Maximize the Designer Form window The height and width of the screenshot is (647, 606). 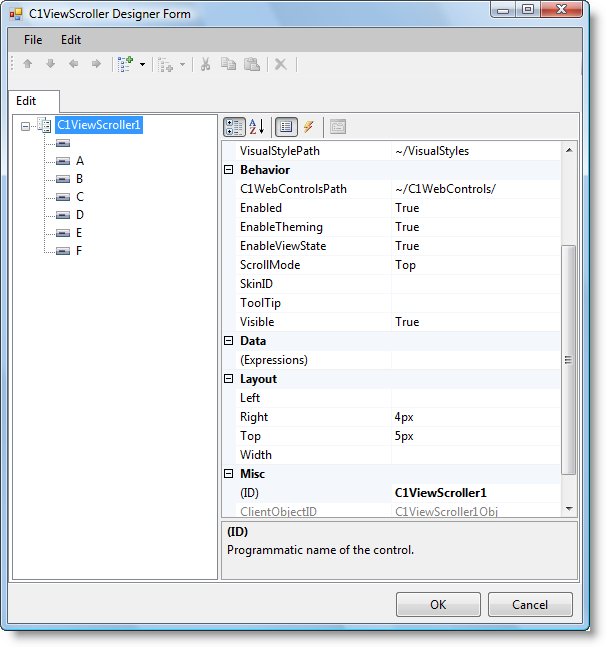tap(528, 9)
